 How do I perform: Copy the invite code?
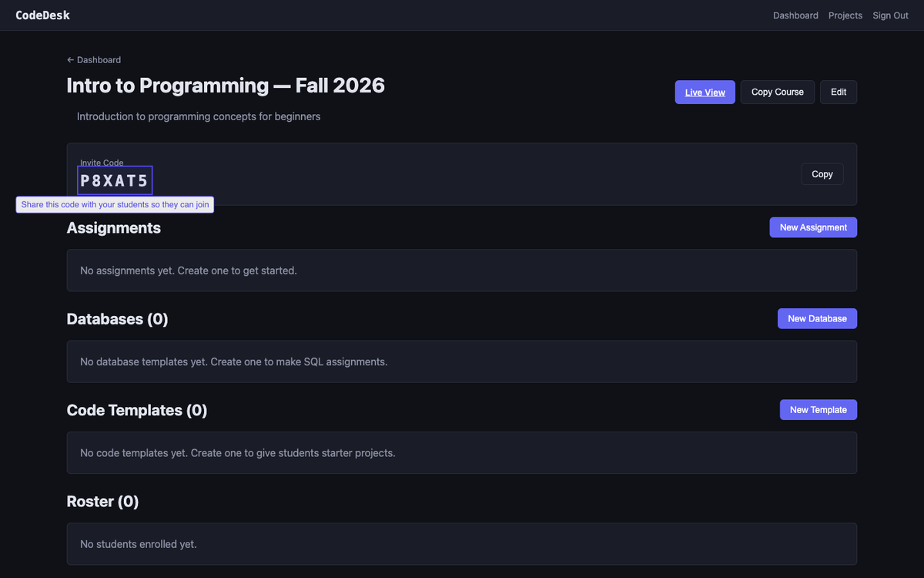pos(822,174)
